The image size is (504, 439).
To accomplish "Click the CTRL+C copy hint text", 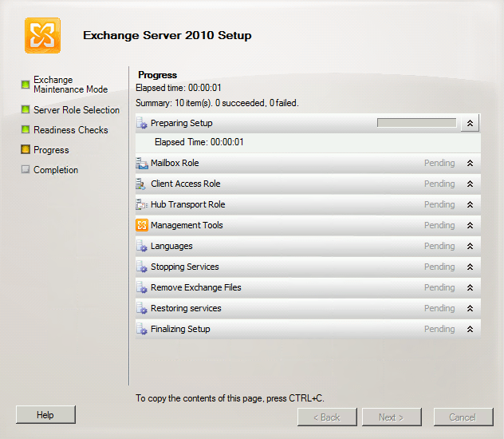I will [230, 398].
